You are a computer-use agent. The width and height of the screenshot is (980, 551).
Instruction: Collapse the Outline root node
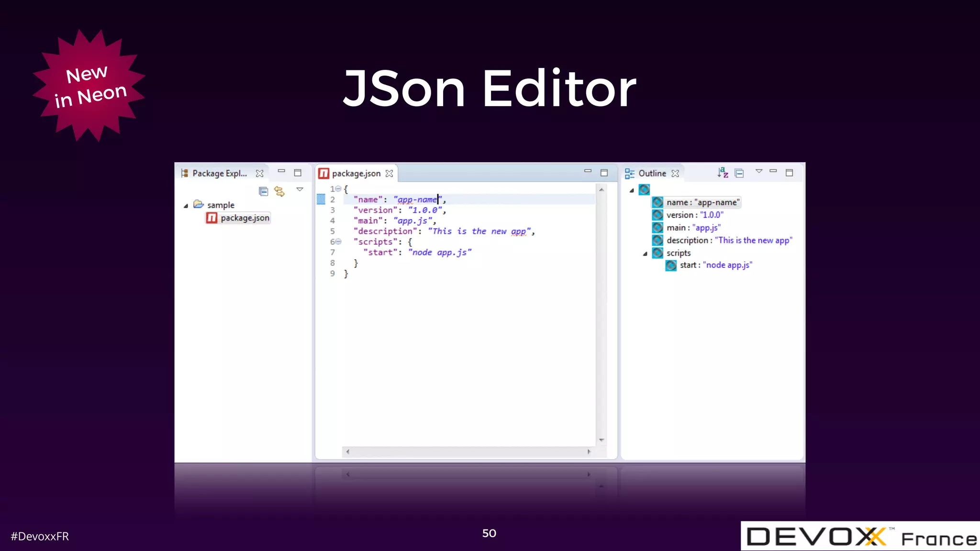(632, 190)
